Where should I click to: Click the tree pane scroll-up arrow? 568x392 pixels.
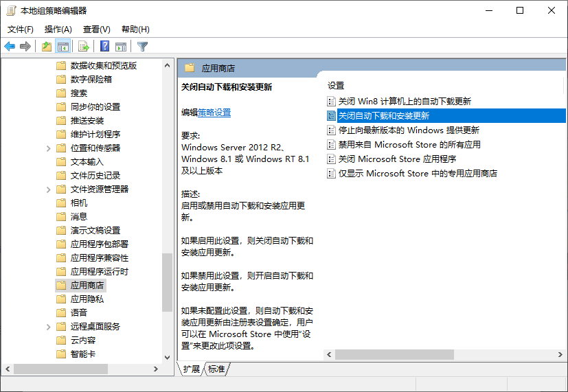point(167,65)
